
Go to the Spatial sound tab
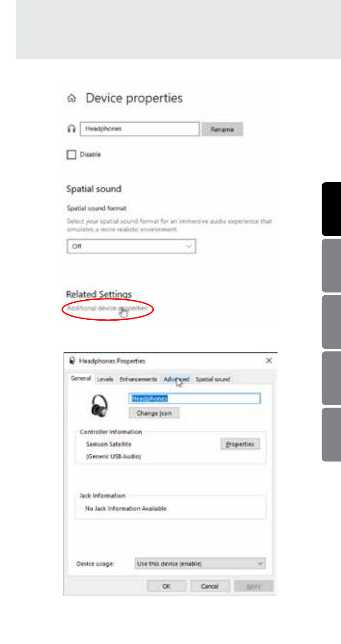213,379
